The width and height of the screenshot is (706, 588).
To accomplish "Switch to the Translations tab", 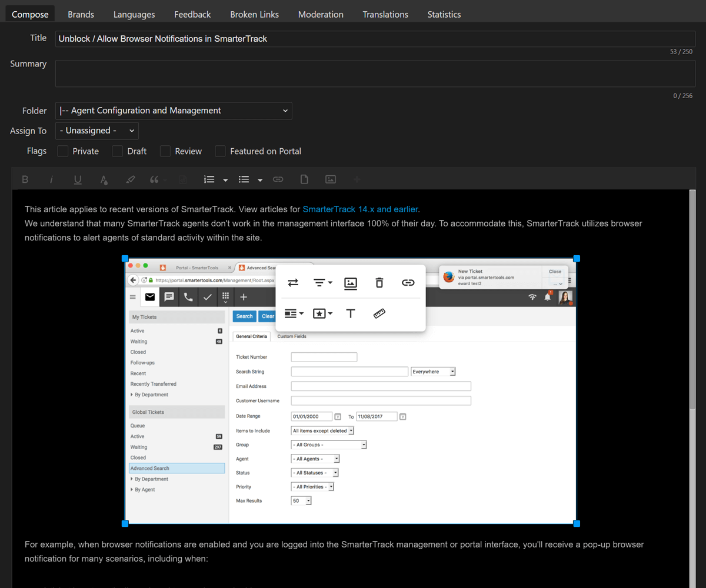I will 385,14.
